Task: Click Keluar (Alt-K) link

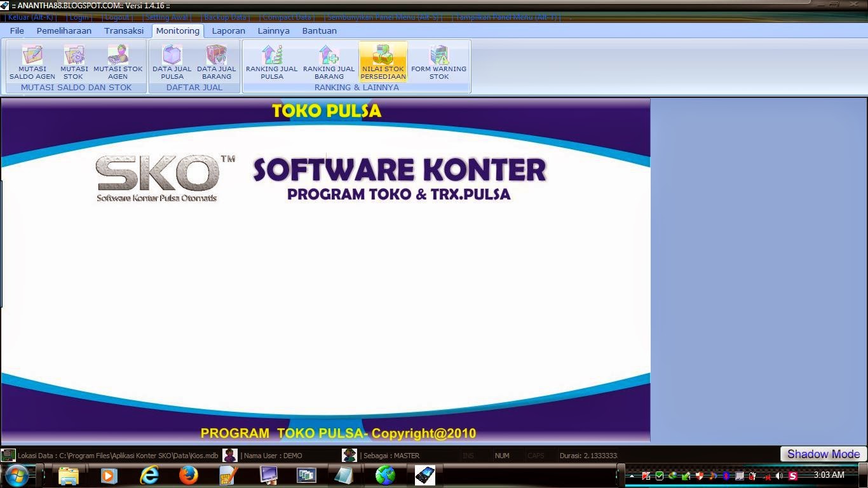Action: (x=31, y=17)
